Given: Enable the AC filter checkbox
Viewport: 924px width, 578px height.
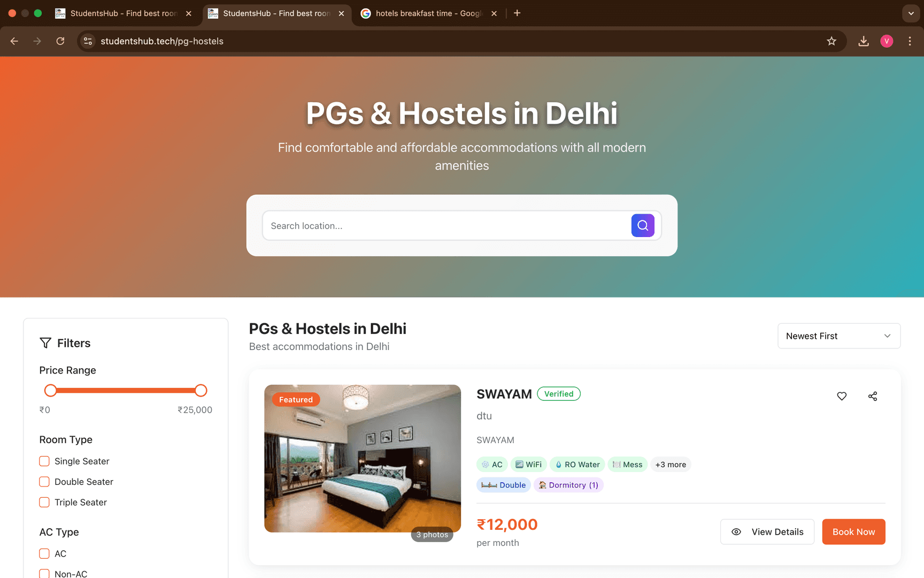Looking at the screenshot, I should pos(44,553).
